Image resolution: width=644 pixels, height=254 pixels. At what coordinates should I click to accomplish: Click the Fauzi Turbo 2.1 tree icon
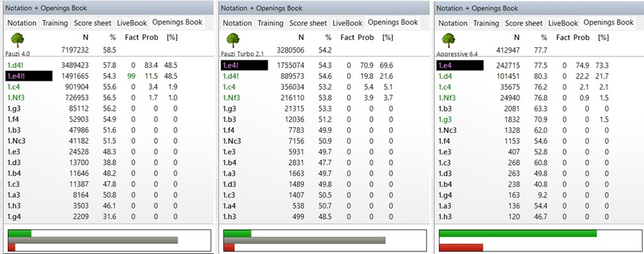point(233,40)
